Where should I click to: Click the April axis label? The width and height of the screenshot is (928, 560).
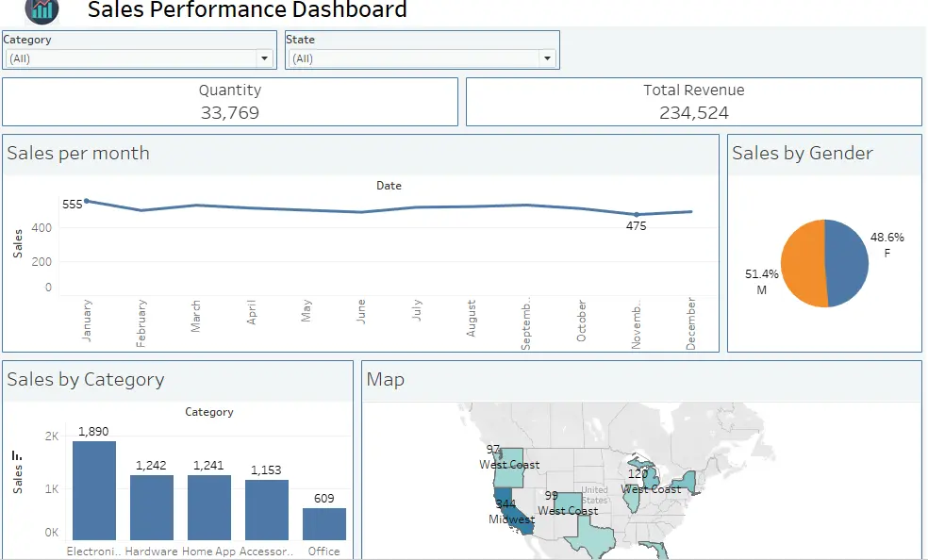pos(251,312)
